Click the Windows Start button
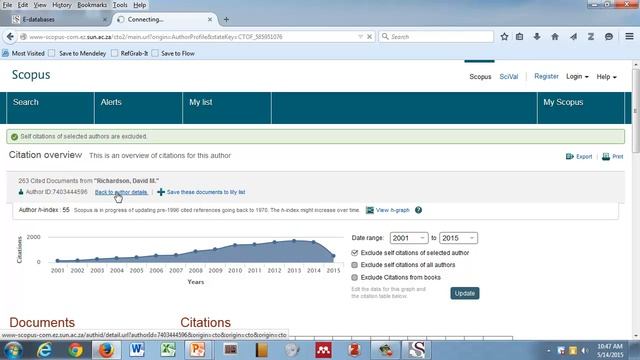 pos(13,350)
